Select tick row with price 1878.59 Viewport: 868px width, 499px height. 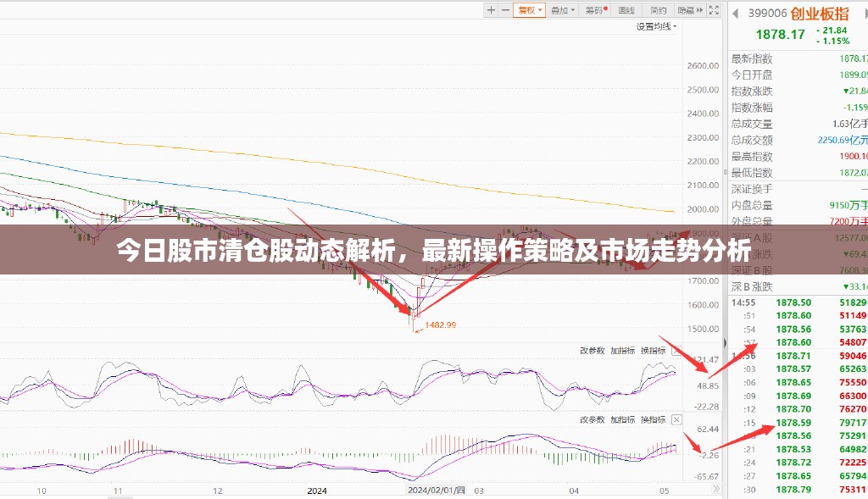click(798, 423)
